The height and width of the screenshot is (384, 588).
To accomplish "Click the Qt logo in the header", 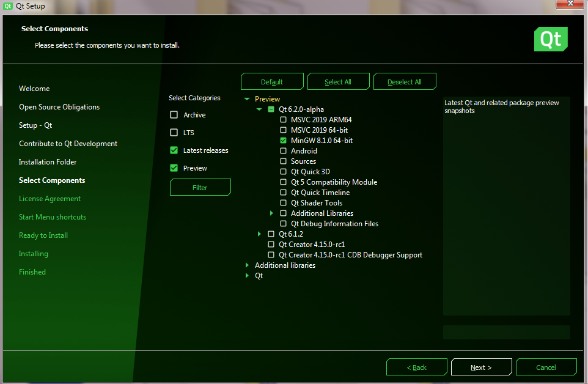I will click(551, 39).
